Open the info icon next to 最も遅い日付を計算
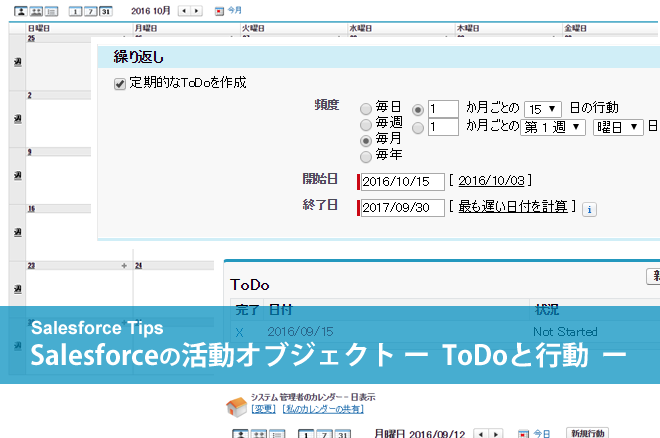The width and height of the screenshot is (660, 438). [589, 209]
